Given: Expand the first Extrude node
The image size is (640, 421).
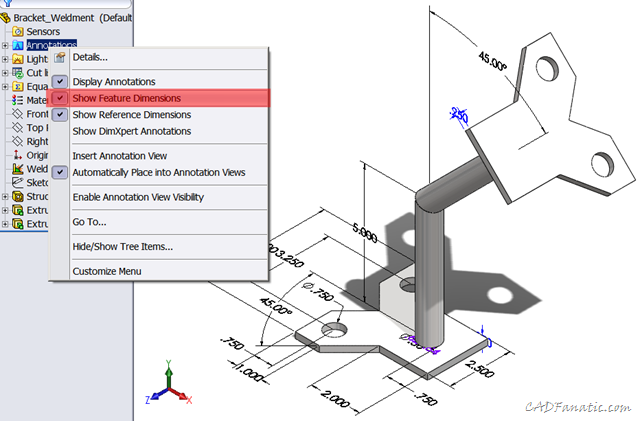Looking at the screenshot, I should 5,210.
